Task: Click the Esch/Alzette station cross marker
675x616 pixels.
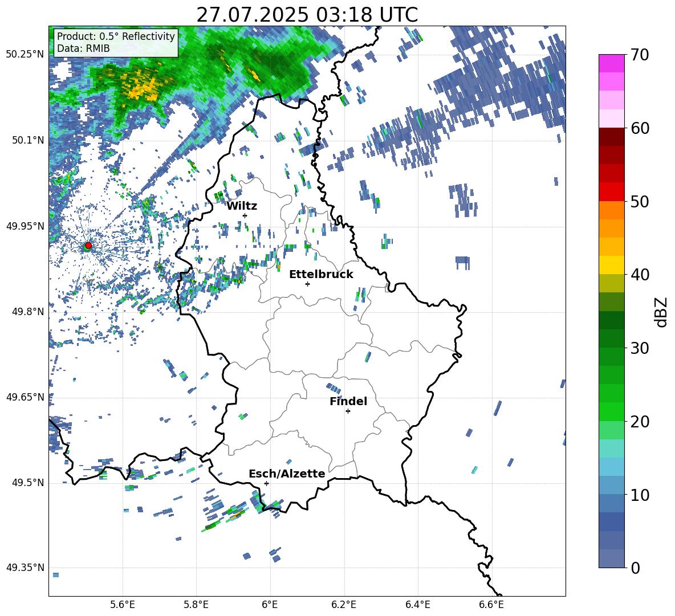Action: 266,483
